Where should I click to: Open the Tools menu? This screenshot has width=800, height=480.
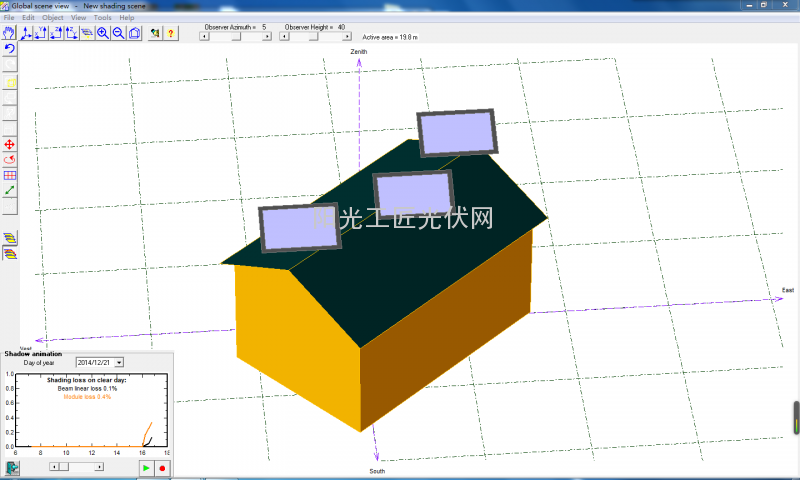[x=102, y=18]
